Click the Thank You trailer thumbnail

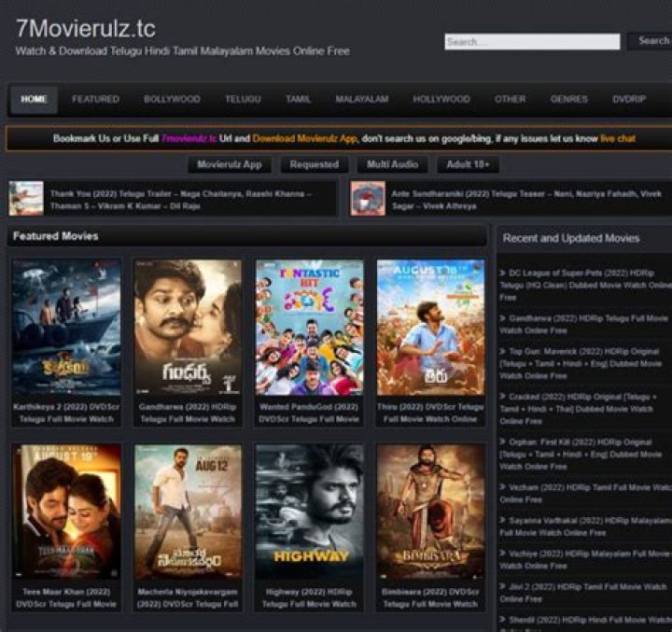coord(26,199)
